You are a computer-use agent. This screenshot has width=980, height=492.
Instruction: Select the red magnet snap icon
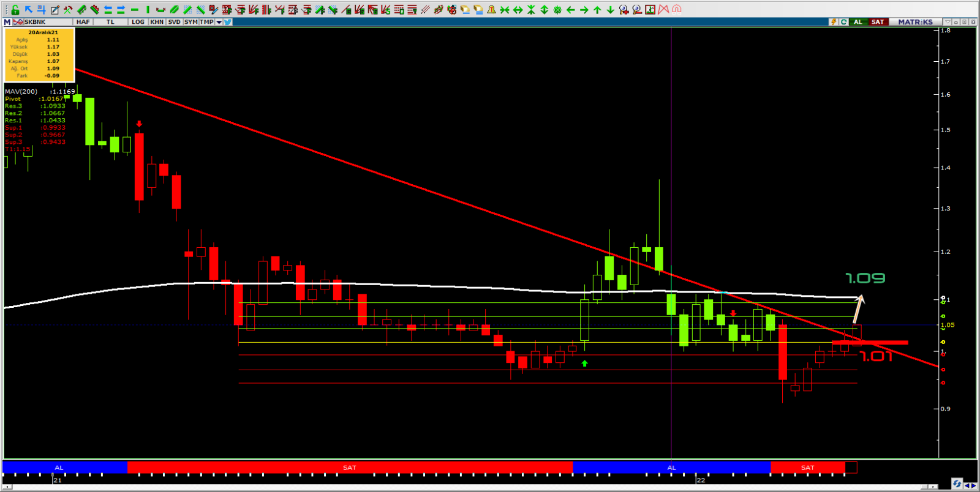pos(677,10)
